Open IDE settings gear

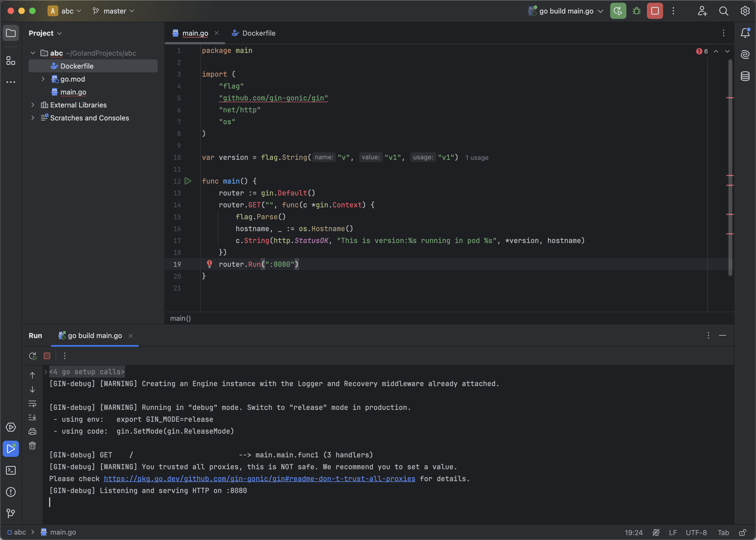pyautogui.click(x=745, y=11)
